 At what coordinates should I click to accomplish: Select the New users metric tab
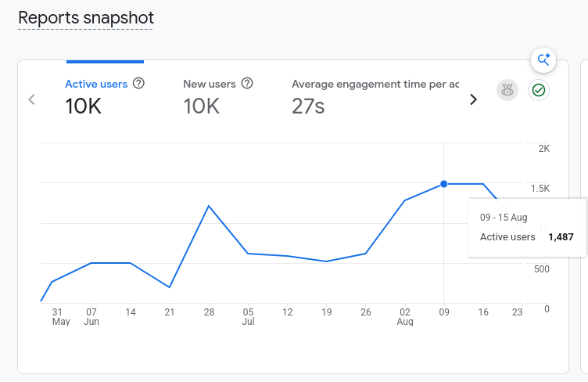click(x=218, y=96)
